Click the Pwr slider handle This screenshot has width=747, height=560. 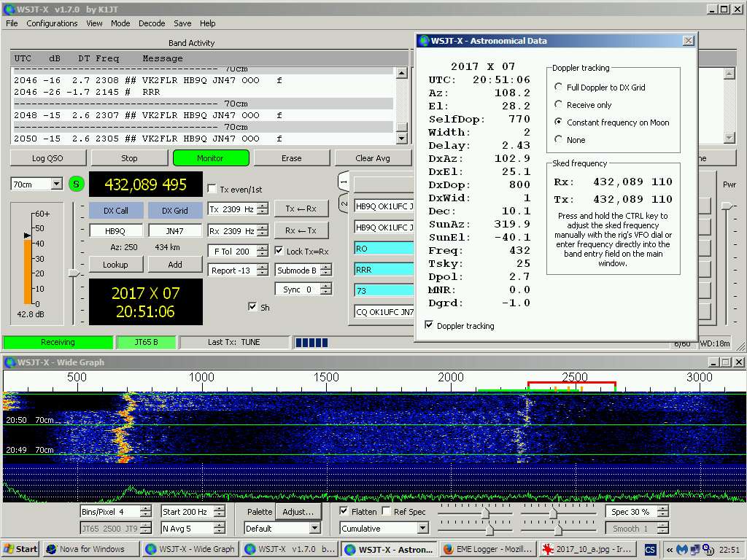(x=727, y=206)
